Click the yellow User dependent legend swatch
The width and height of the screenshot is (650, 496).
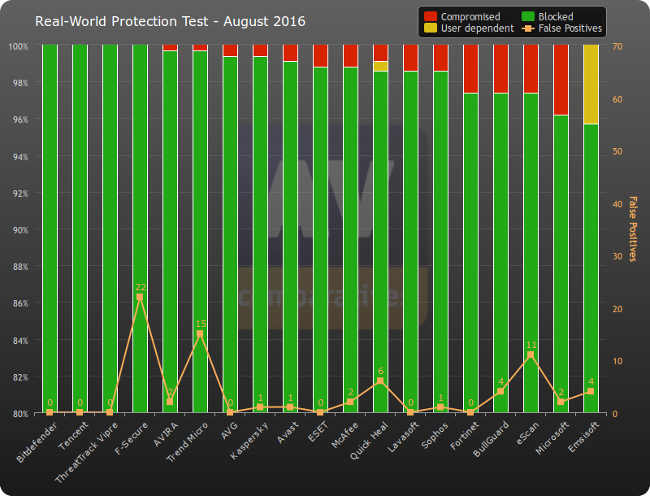(432, 29)
